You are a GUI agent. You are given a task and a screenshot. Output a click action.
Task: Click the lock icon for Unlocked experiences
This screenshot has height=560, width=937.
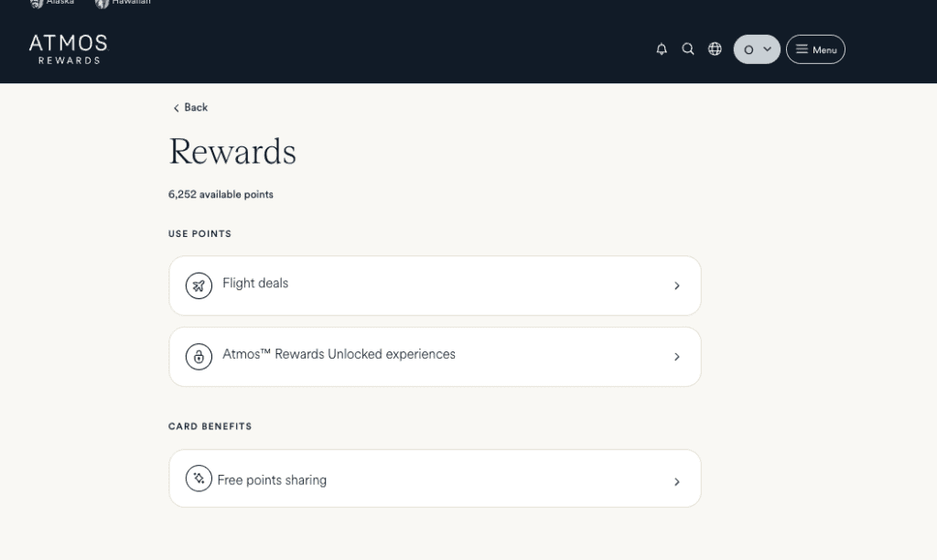199,357
